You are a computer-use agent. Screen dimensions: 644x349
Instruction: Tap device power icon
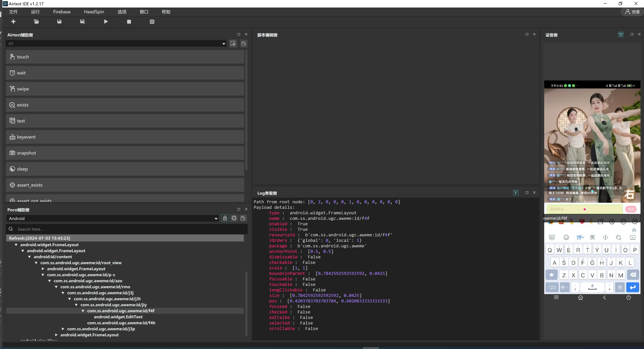tap(628, 297)
